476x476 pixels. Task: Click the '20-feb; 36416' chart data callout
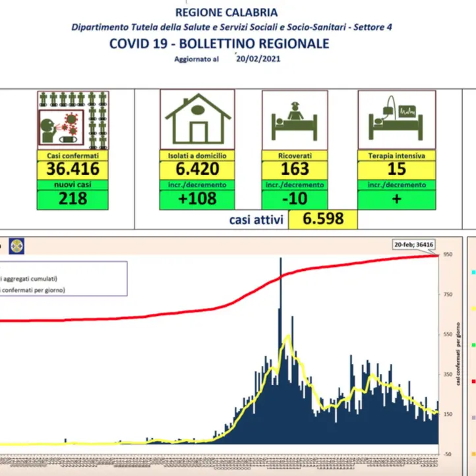(414, 245)
